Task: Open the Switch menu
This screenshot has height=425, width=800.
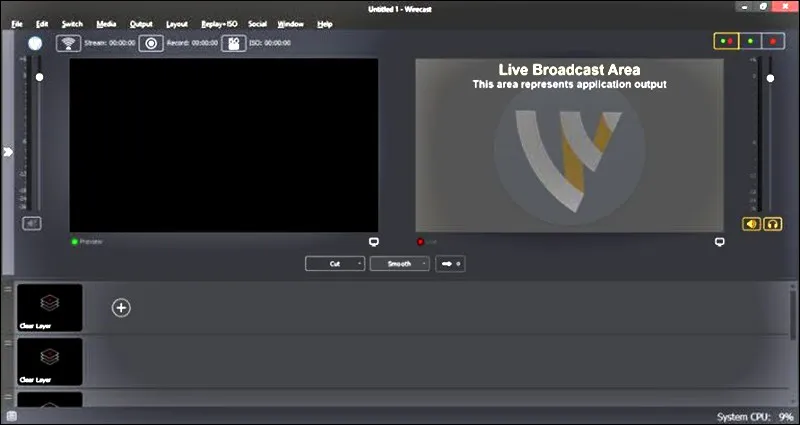Action: (x=72, y=24)
